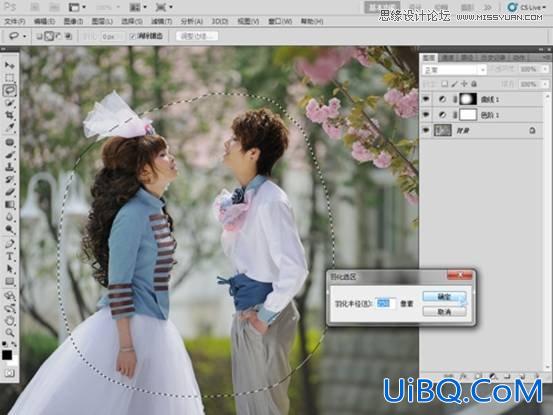
Task: Open the Lasso tool preset picker arrow
Action: click(25, 36)
